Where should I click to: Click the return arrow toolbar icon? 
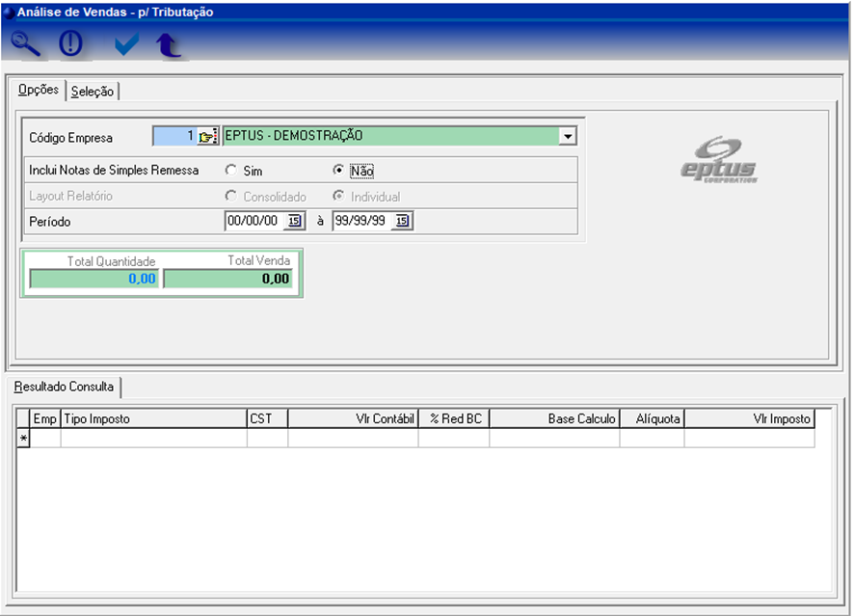(x=170, y=45)
